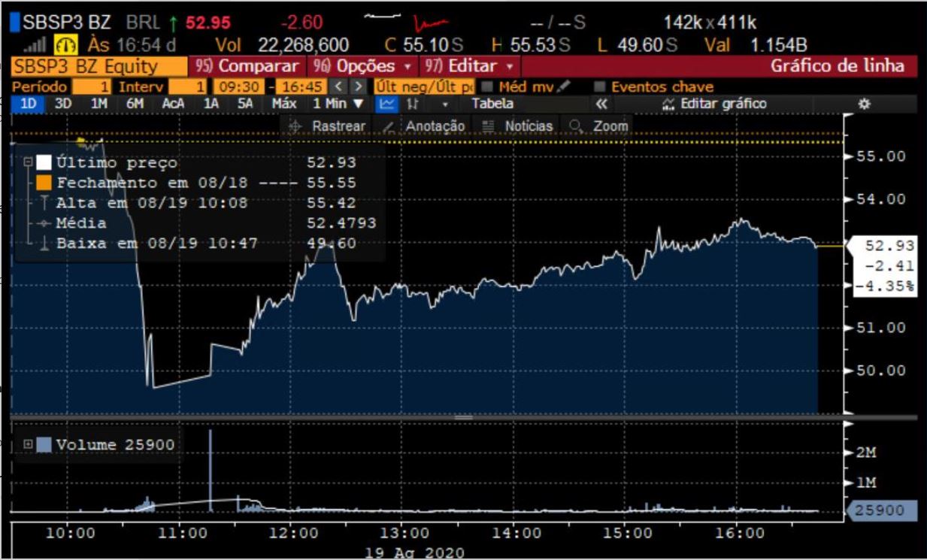Open chart settings gear icon
This screenshot has height=560, width=927.
pyautogui.click(x=865, y=104)
